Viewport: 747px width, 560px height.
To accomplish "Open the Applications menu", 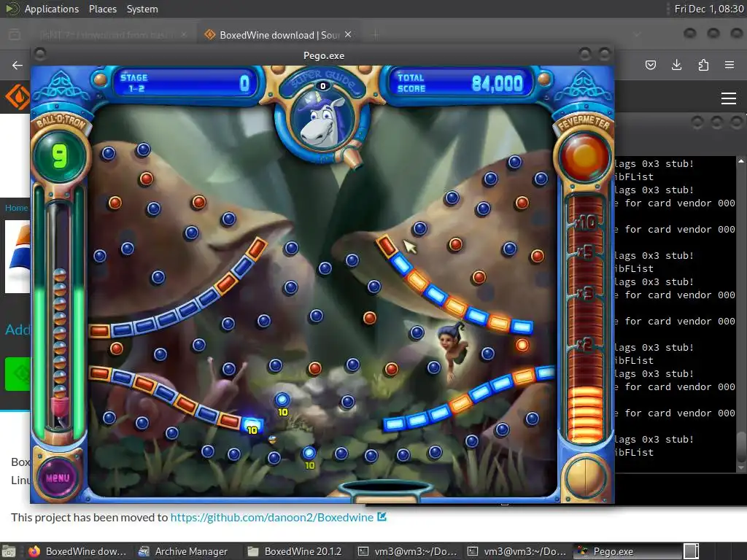I will point(52,9).
